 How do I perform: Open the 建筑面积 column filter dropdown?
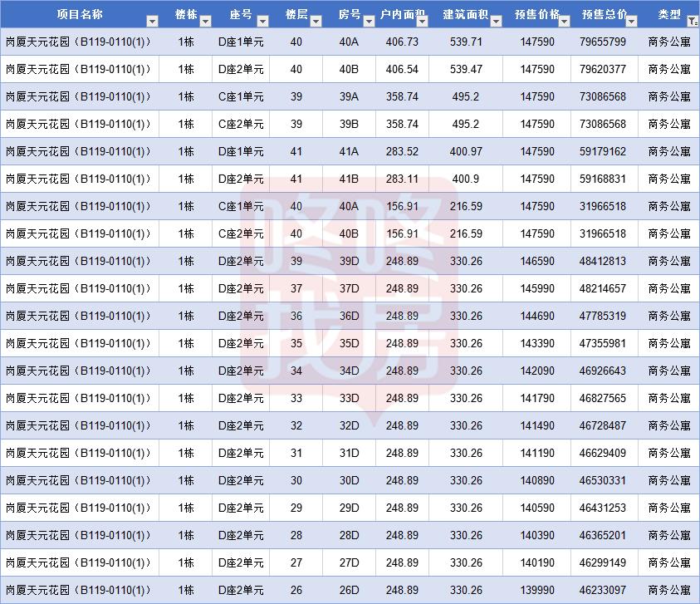pyautogui.click(x=494, y=22)
